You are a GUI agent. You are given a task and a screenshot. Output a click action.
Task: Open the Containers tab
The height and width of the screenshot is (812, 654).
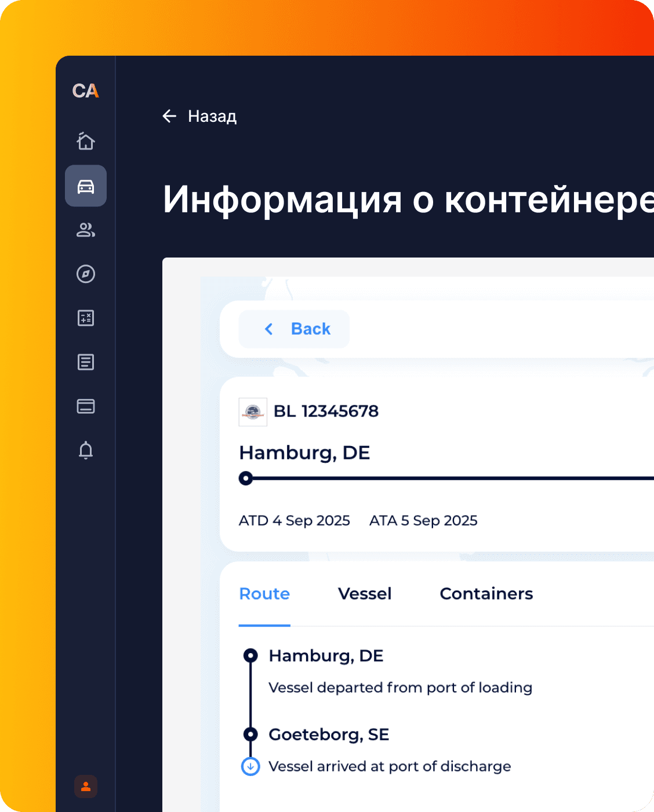[486, 593]
